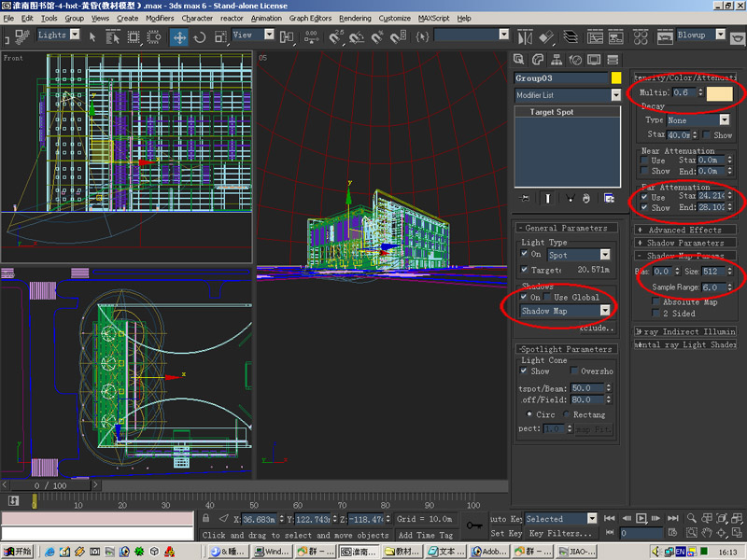This screenshot has height=560, width=747.
Task: Click the Align tool icon
Action: point(546,37)
